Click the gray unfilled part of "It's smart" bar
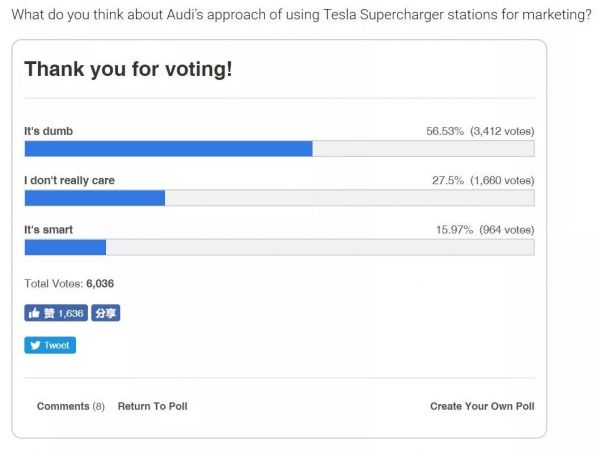600x450 pixels. (x=320, y=247)
